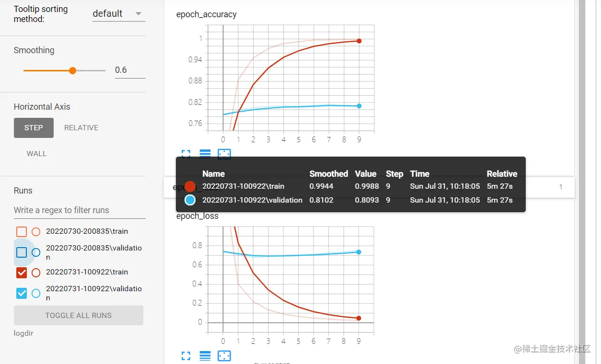The width and height of the screenshot is (601, 364).
Task: Click the Smoothed value 0.9944 in tooltip
Action: 322,186
